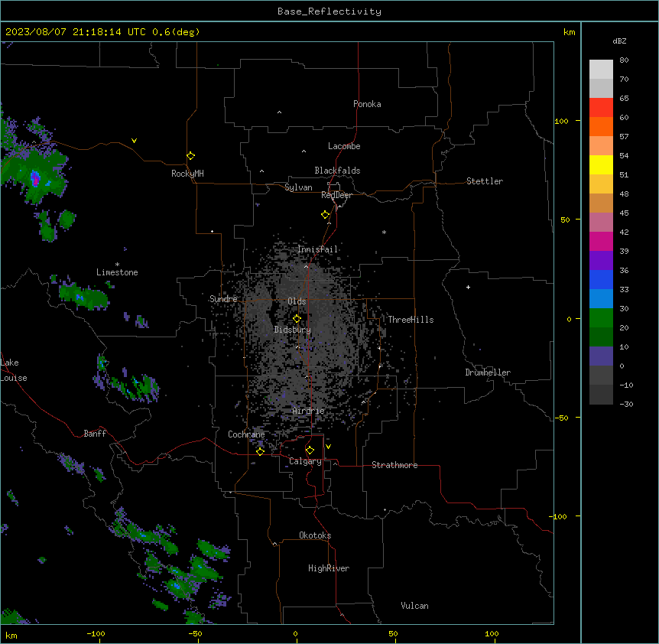The image size is (659, 644).
Task: Select the red 65 dBZ legend swatch
Action: (x=601, y=108)
